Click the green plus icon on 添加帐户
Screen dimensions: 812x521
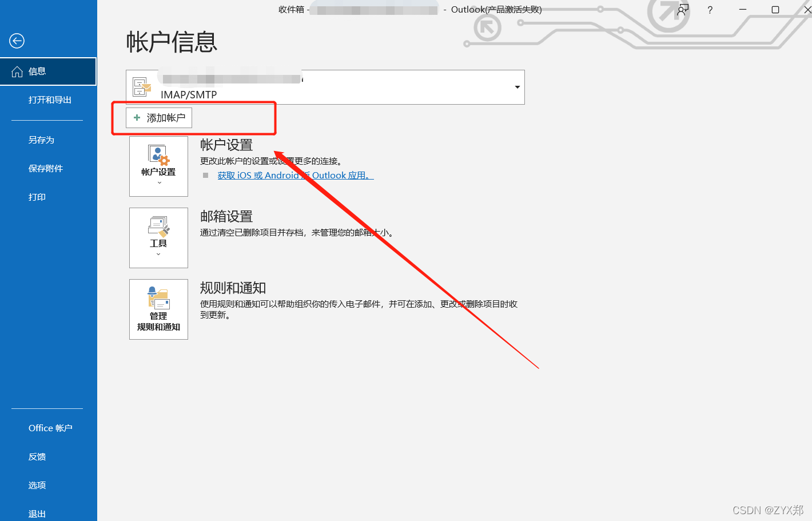137,118
